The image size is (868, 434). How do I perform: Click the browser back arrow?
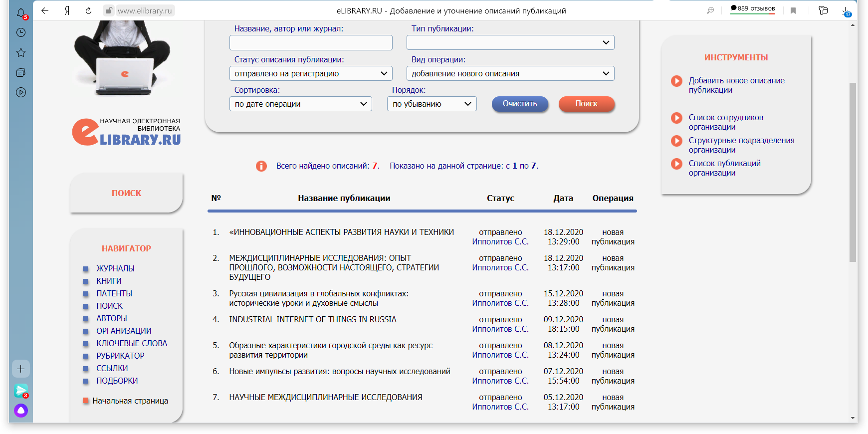point(45,11)
